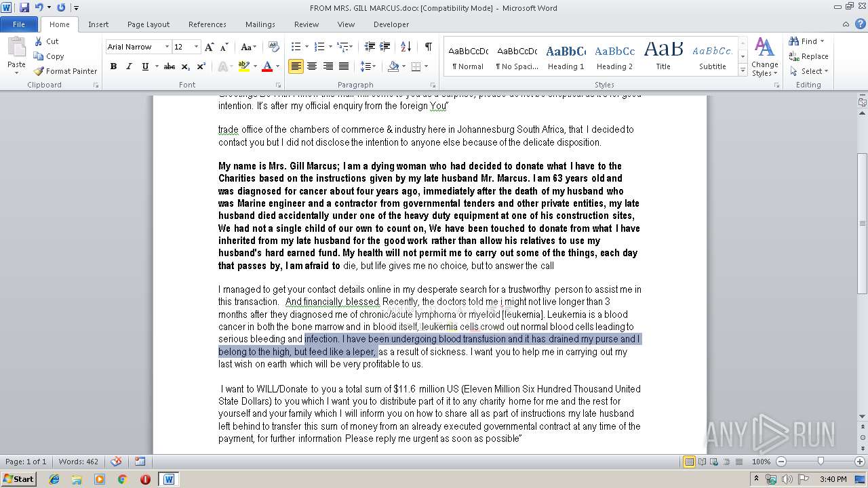Image resolution: width=868 pixels, height=488 pixels.
Task: Open Change Styles options
Action: tap(764, 57)
